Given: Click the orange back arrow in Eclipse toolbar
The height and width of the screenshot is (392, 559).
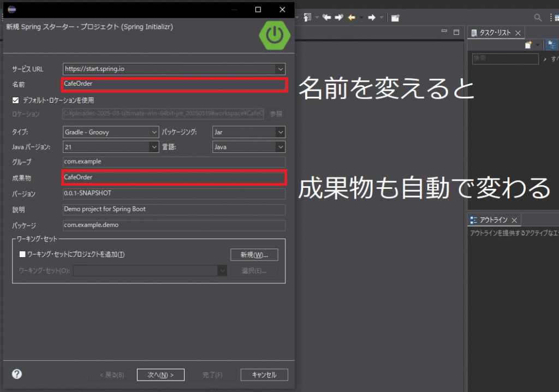Looking at the screenshot, I should pos(352,17).
